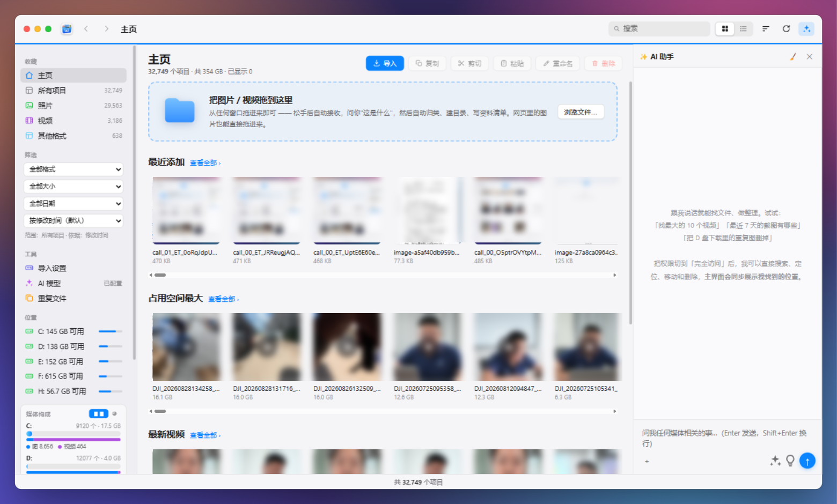Go back with the left arrow
The width and height of the screenshot is (837, 504).
coord(86,29)
